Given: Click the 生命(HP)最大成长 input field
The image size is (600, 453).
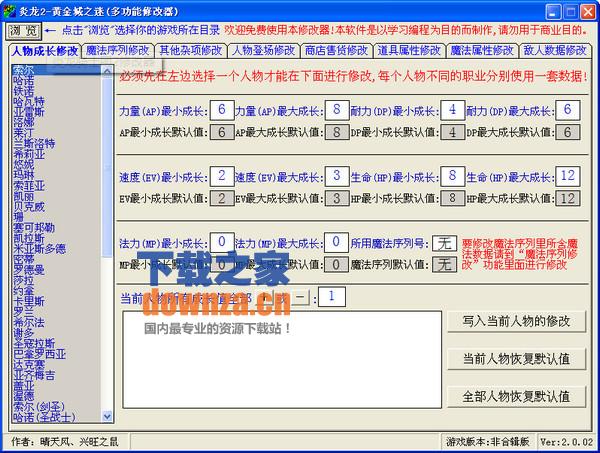Looking at the screenshot, I should 567,176.
